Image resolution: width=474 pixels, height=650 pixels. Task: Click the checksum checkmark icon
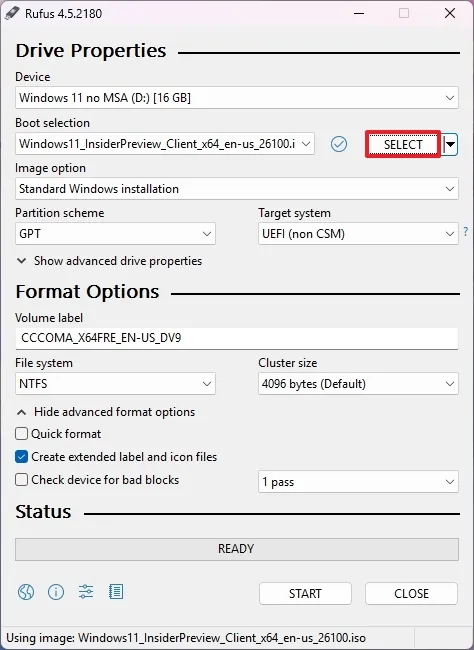pyautogui.click(x=339, y=144)
